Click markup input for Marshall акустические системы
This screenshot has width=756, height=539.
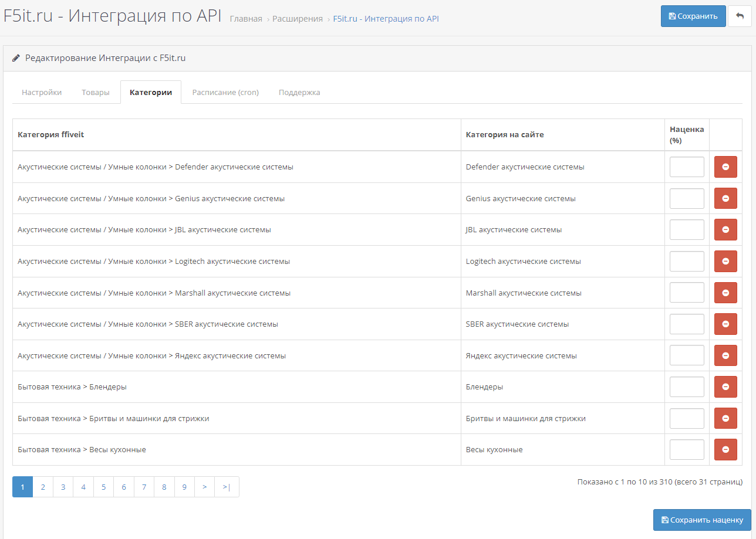[687, 293]
